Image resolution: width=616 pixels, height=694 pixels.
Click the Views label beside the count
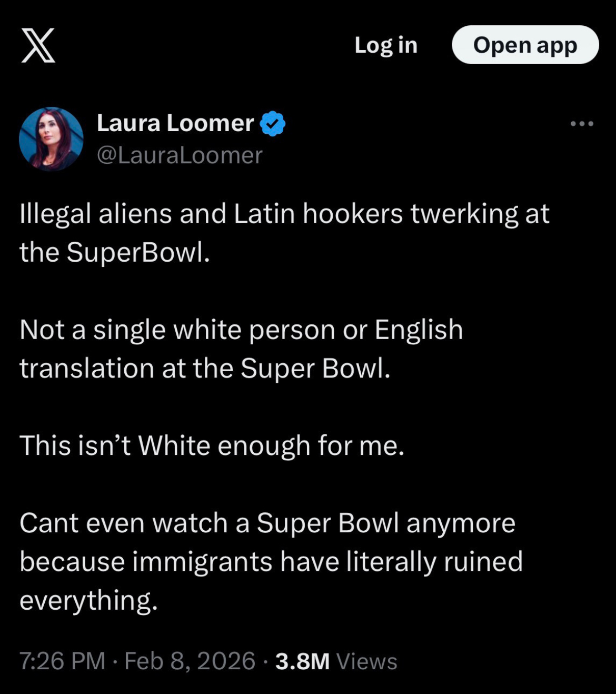point(366,661)
